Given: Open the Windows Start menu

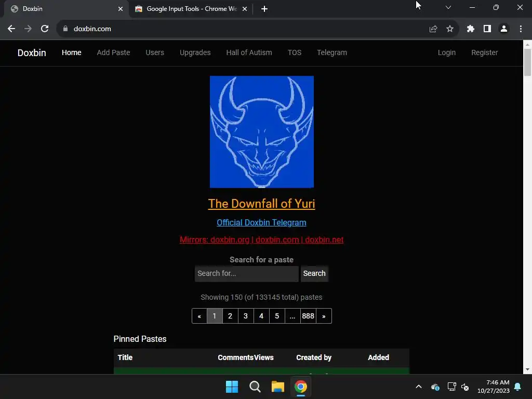Looking at the screenshot, I should [x=232, y=387].
